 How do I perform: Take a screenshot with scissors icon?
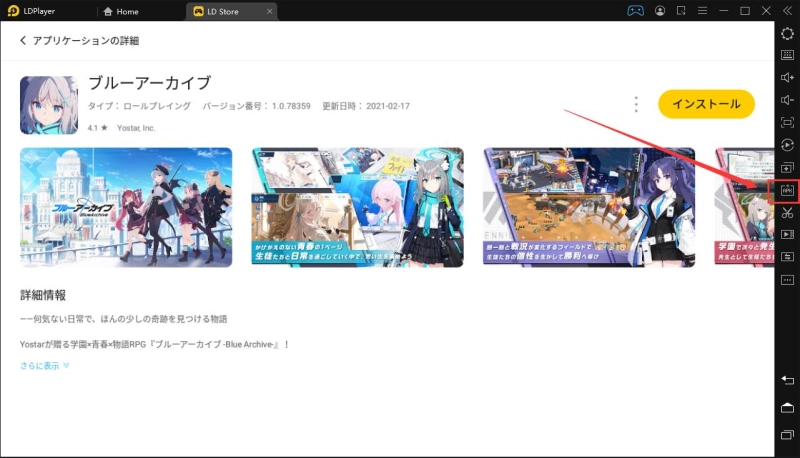[787, 213]
